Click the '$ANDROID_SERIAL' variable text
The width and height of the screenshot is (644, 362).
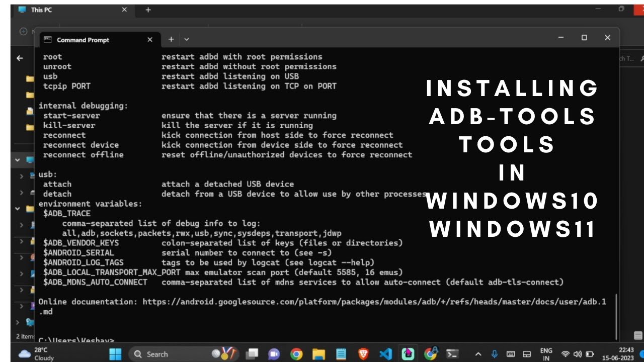click(78, 253)
